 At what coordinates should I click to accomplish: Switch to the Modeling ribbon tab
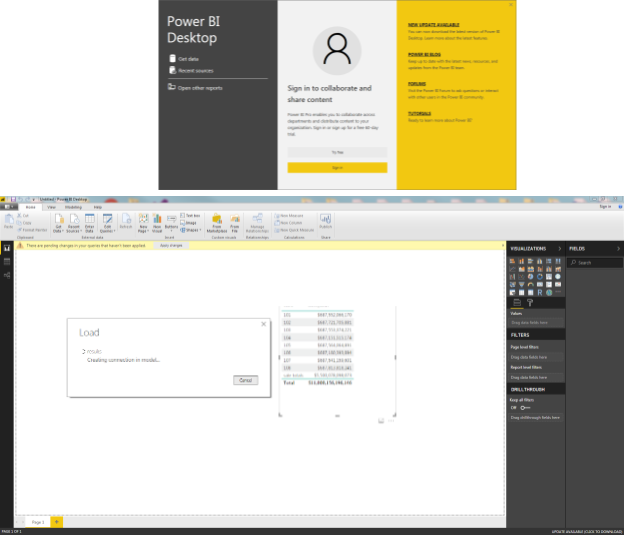pyautogui.click(x=73, y=207)
